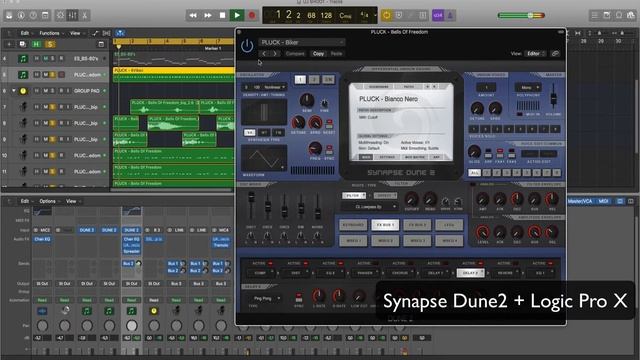Click the GROUP PAD yellow track icon

(23, 91)
